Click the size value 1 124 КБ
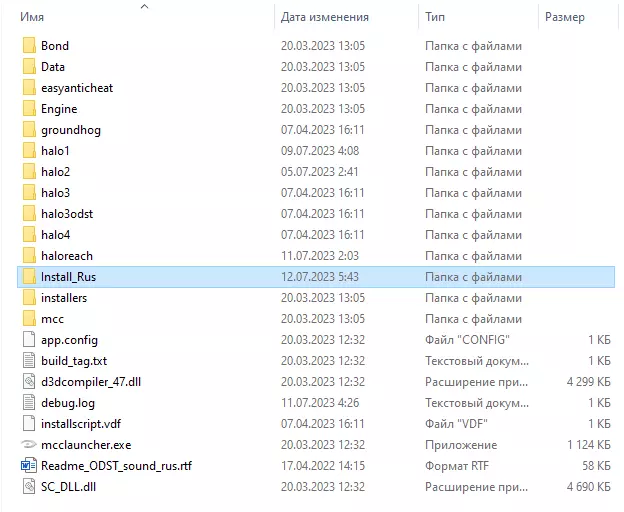Image resolution: width=624 pixels, height=512 pixels. [589, 445]
